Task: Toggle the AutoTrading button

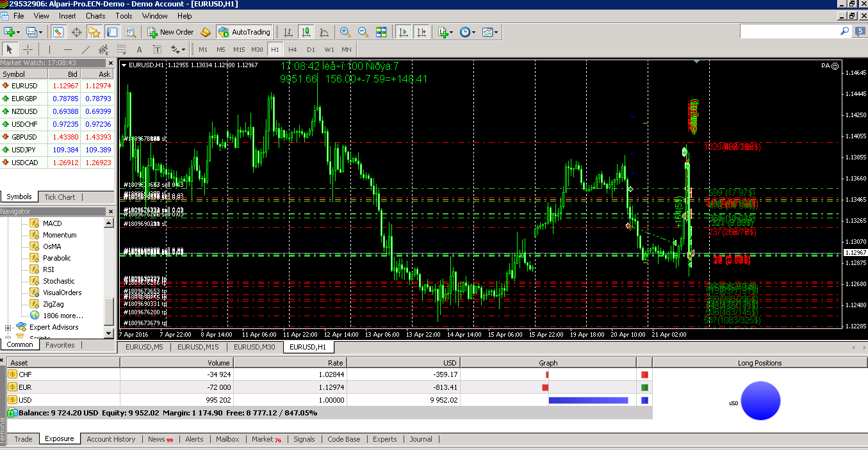Action: tap(244, 32)
